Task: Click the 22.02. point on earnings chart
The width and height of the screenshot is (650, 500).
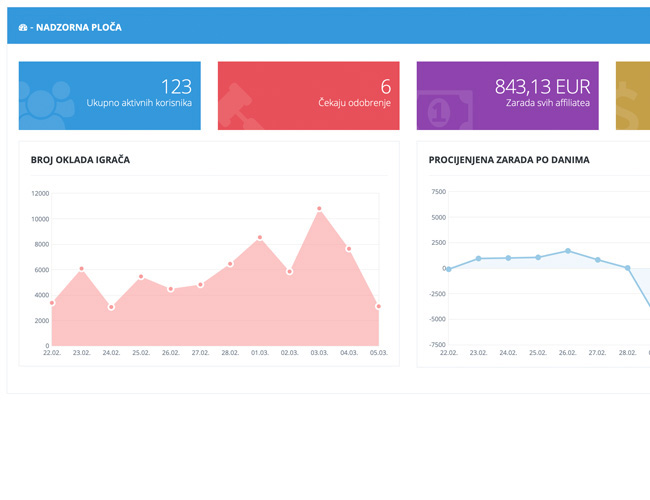Action: pyautogui.click(x=449, y=269)
